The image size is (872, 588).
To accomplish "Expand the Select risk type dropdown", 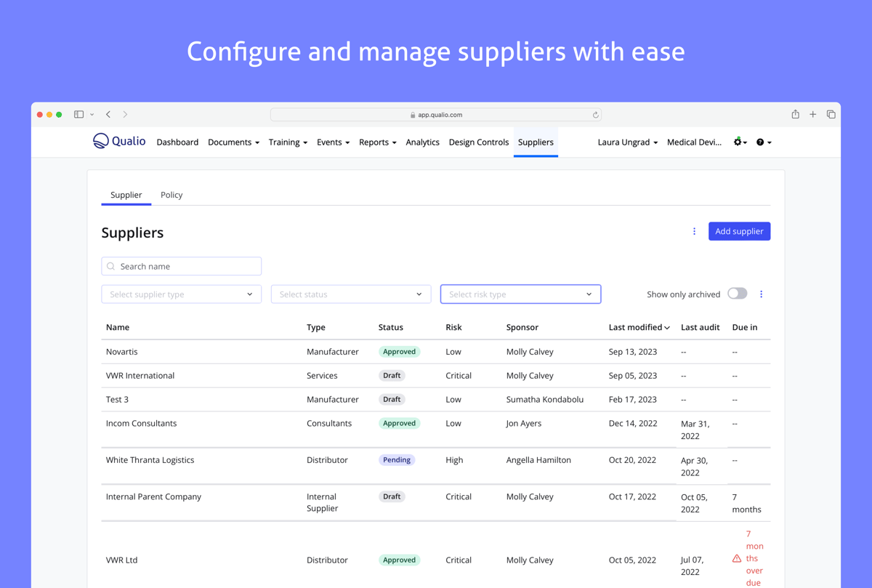I will click(520, 294).
